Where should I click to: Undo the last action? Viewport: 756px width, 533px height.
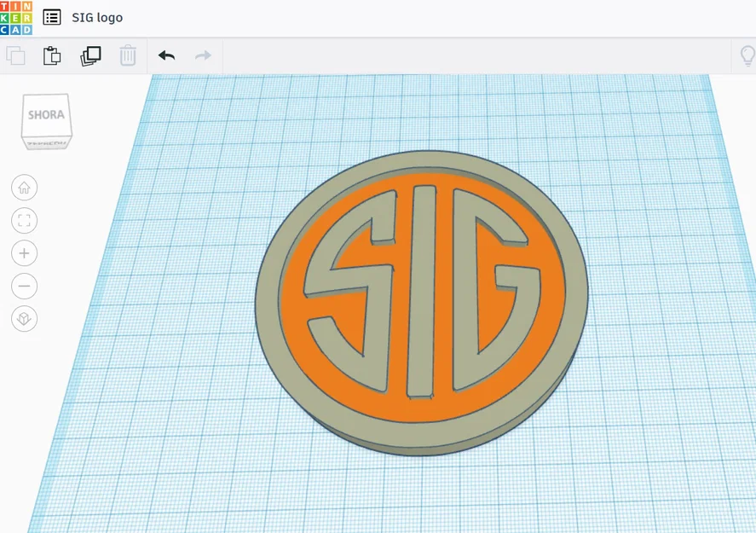167,56
